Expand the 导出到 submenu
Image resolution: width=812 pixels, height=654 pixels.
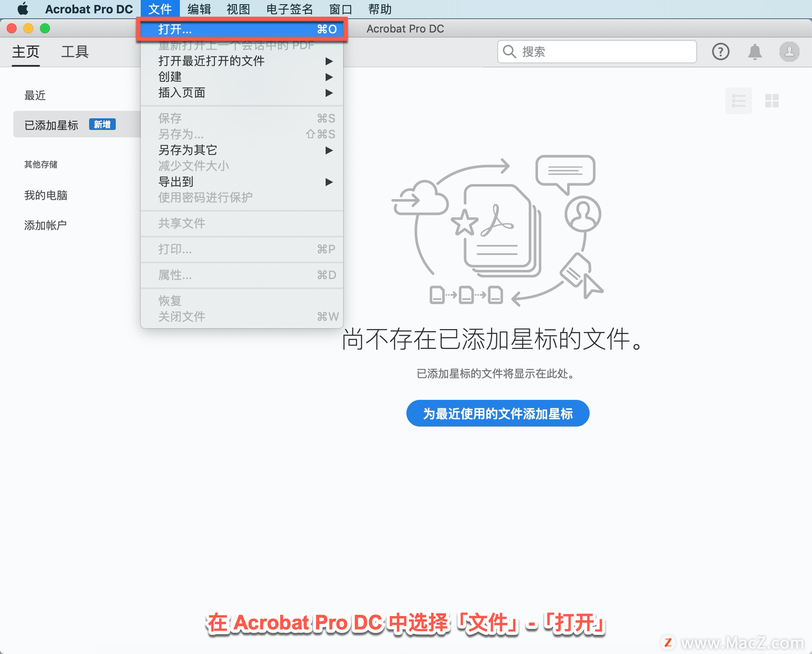coord(241,182)
